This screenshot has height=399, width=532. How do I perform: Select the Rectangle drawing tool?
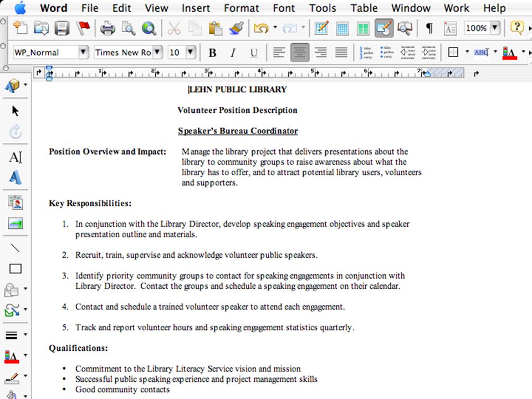tap(16, 269)
